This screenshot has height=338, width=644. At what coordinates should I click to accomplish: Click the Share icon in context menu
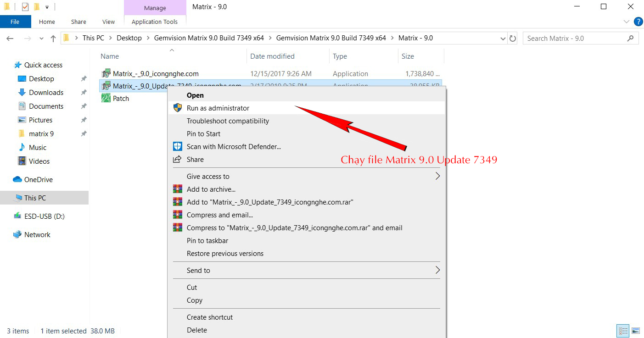(x=177, y=160)
